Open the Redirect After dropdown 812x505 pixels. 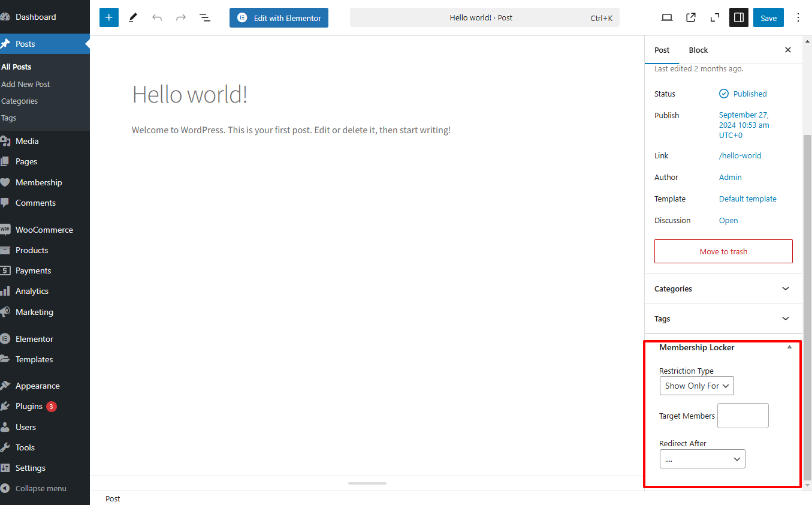pyautogui.click(x=702, y=459)
